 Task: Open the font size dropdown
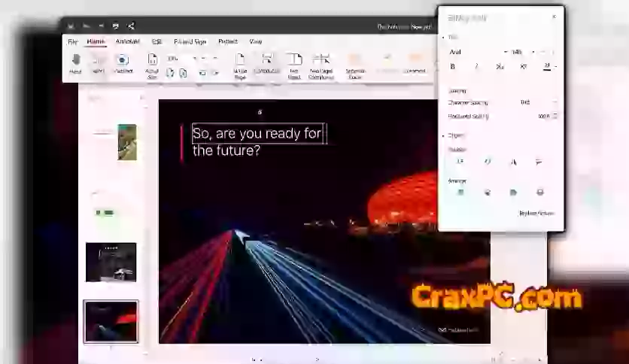(x=522, y=52)
